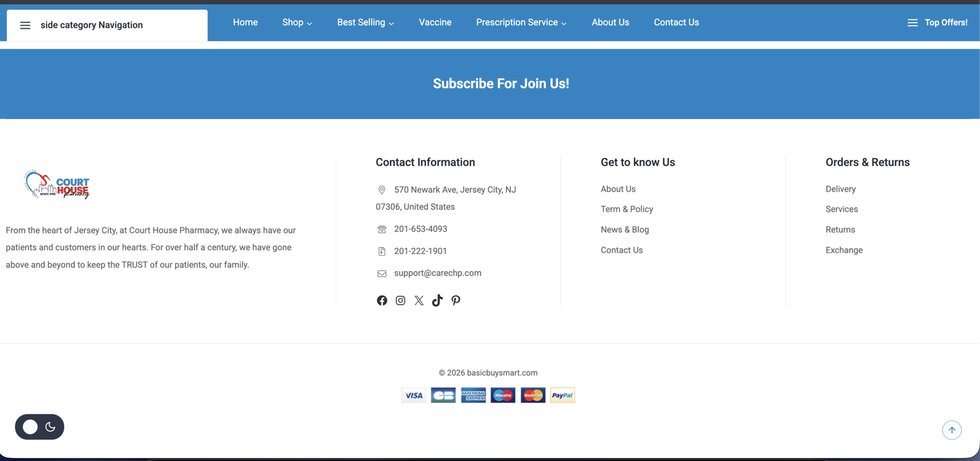Open the Top Offers! menu
Image resolution: width=980 pixels, height=461 pixels.
click(x=937, y=23)
